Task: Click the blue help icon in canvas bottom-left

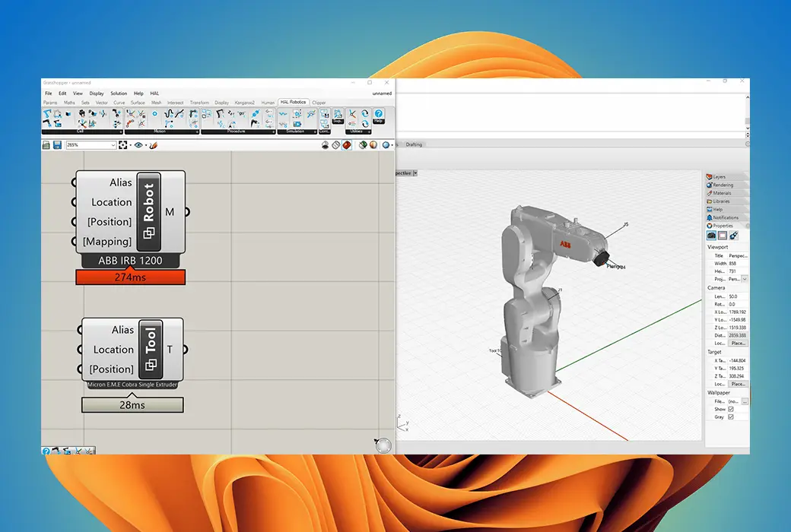Action: [46, 451]
